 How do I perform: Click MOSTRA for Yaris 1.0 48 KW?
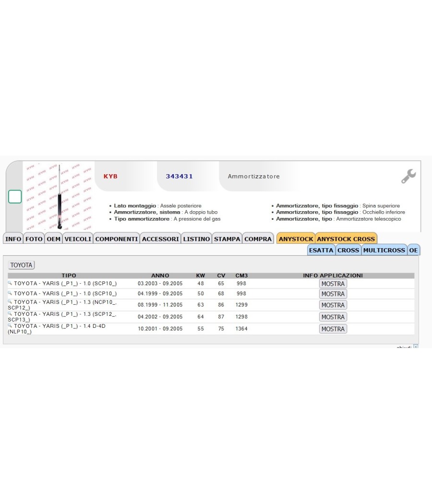333,284
